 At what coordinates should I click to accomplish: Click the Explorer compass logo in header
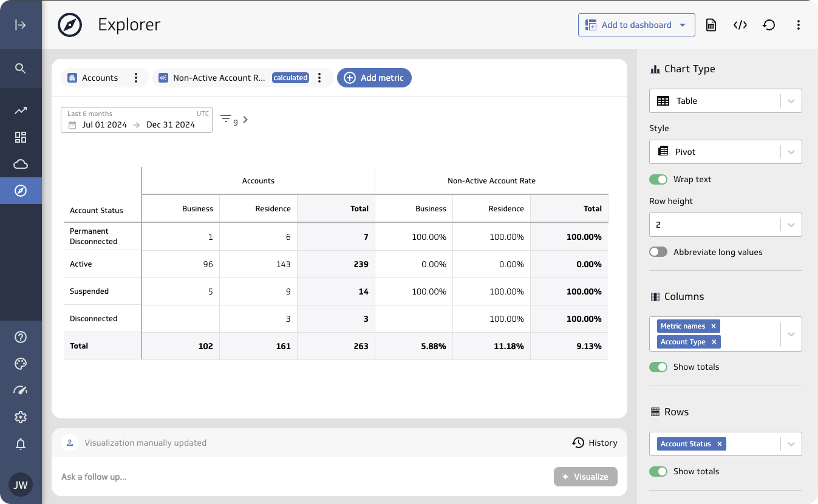[70, 25]
